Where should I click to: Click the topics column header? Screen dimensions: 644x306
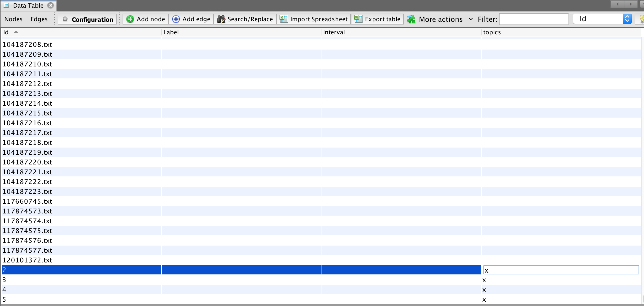point(492,32)
